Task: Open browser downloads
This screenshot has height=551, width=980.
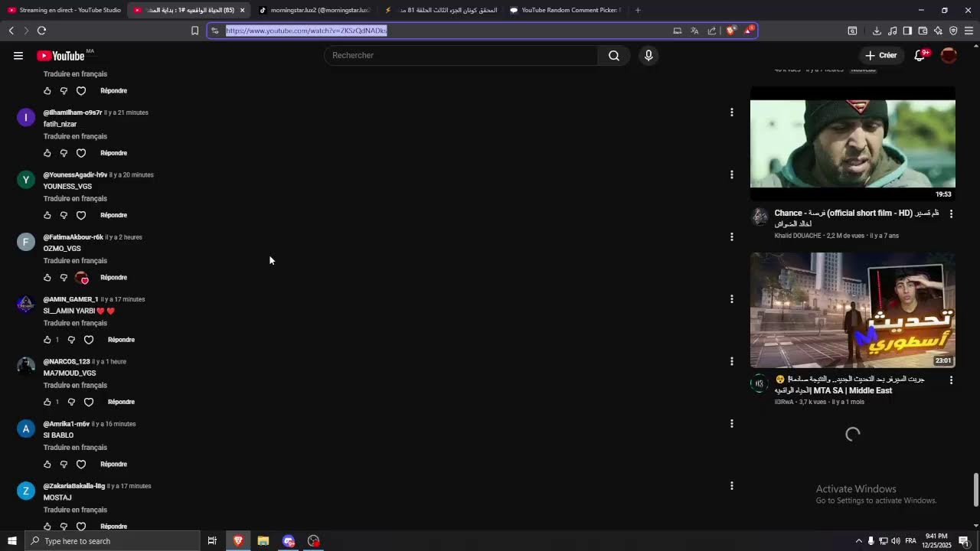Action: point(877,31)
